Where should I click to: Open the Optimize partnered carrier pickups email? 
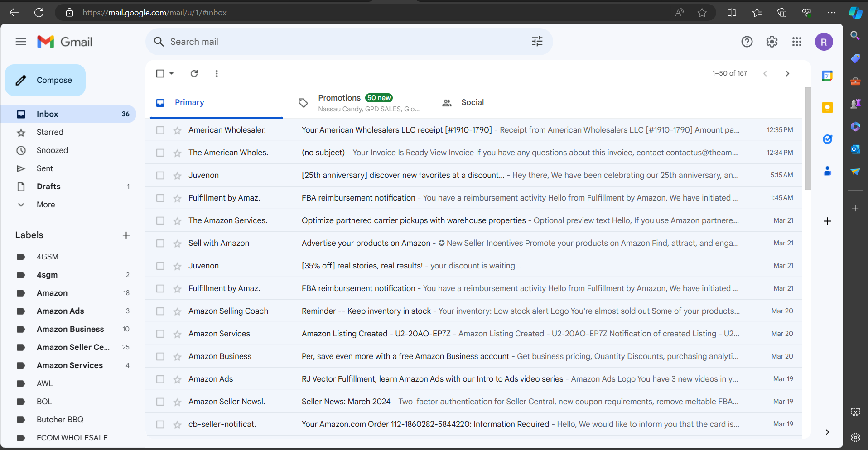tap(474, 220)
